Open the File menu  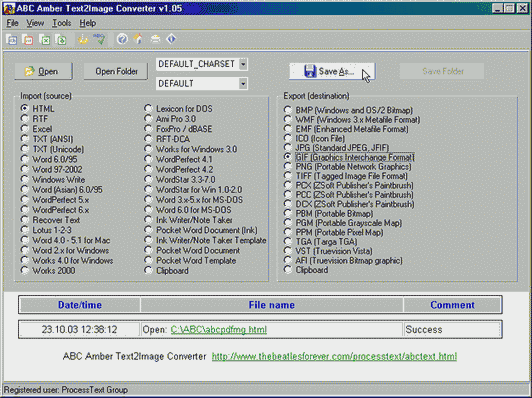click(x=12, y=23)
